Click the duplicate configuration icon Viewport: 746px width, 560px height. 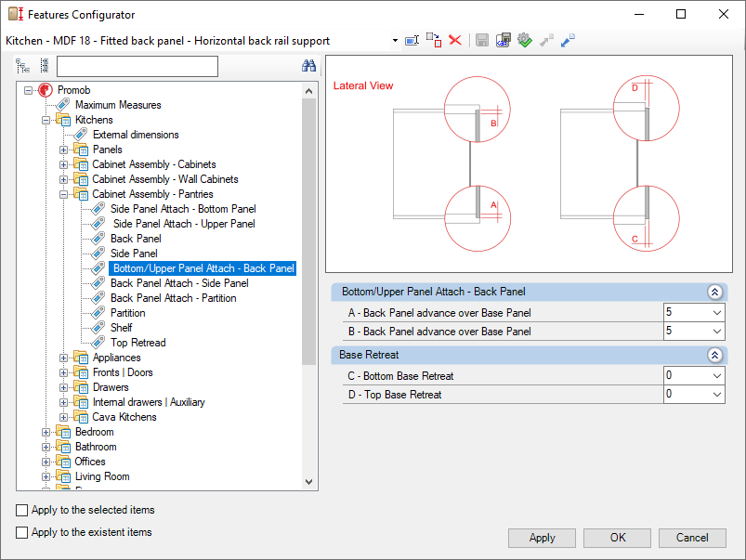click(x=434, y=41)
